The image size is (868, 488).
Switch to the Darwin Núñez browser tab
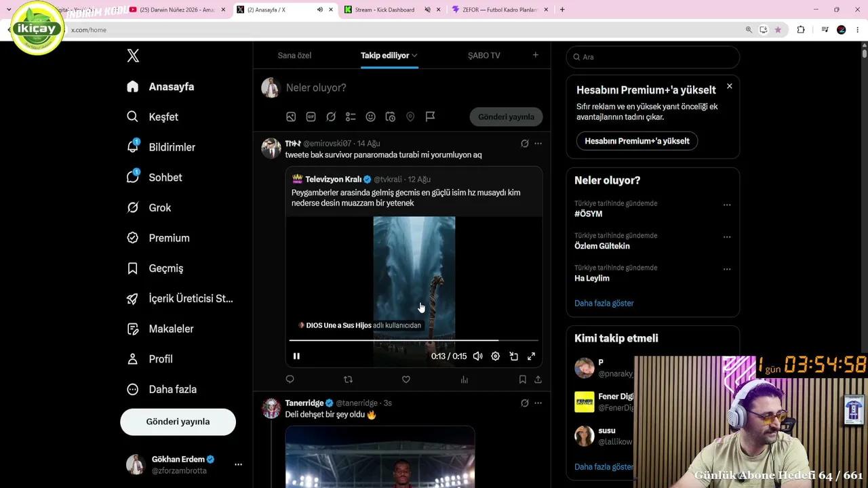pos(177,9)
